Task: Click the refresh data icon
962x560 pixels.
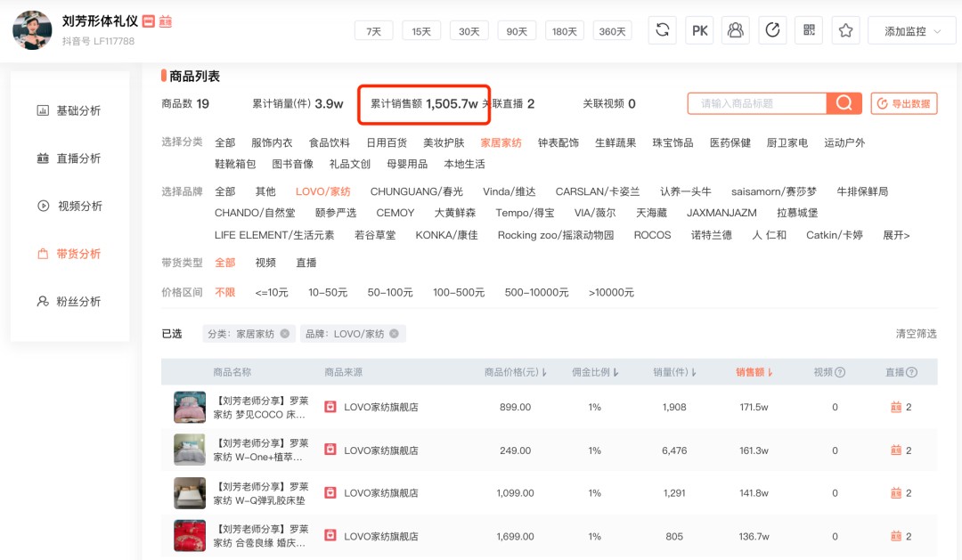Action: 662,30
